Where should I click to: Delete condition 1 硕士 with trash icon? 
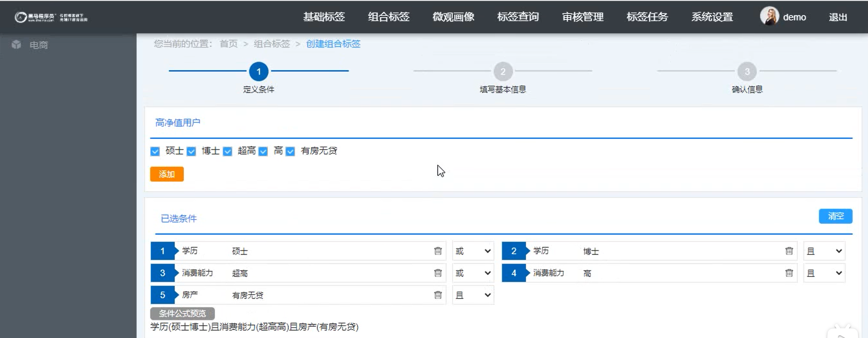(x=438, y=251)
